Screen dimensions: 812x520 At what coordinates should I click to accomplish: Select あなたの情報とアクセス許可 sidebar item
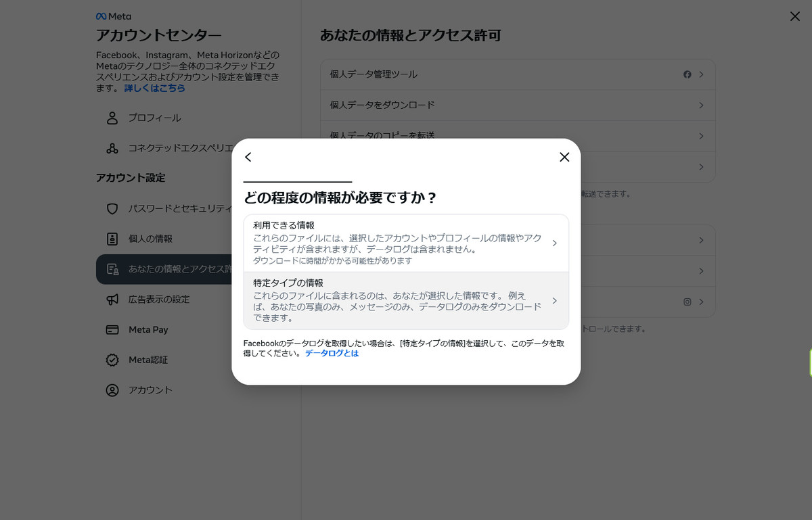coord(164,269)
